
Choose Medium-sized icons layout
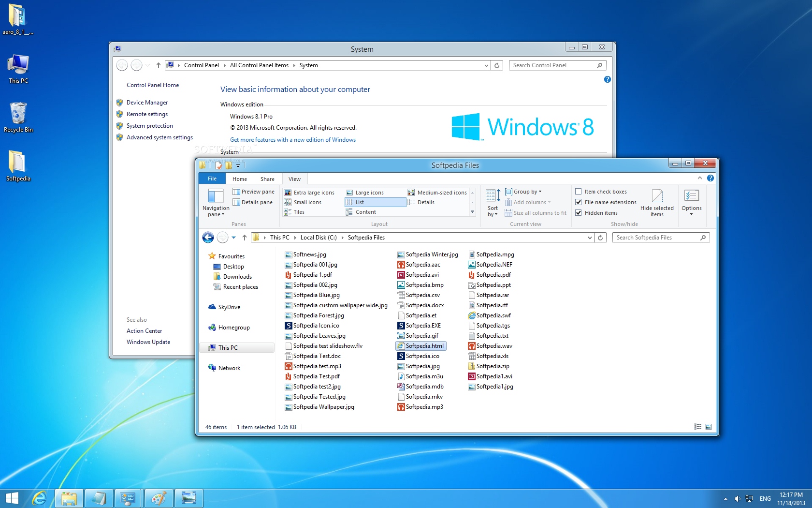point(437,193)
